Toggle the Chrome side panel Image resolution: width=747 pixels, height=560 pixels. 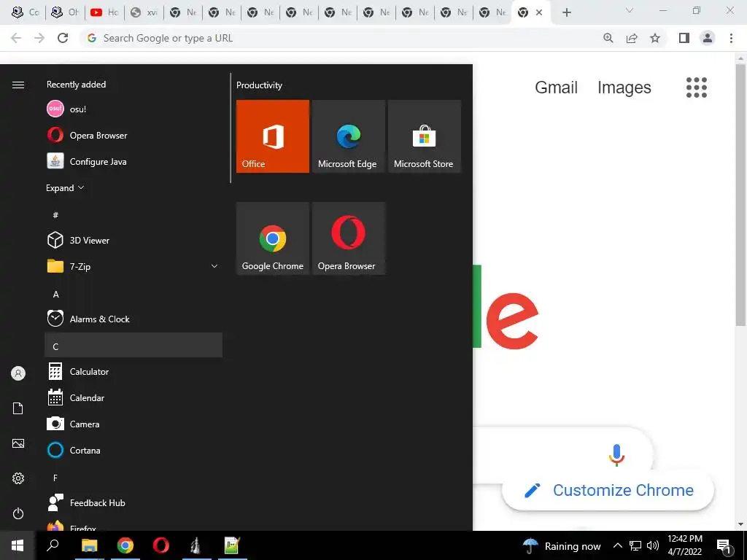coord(684,38)
